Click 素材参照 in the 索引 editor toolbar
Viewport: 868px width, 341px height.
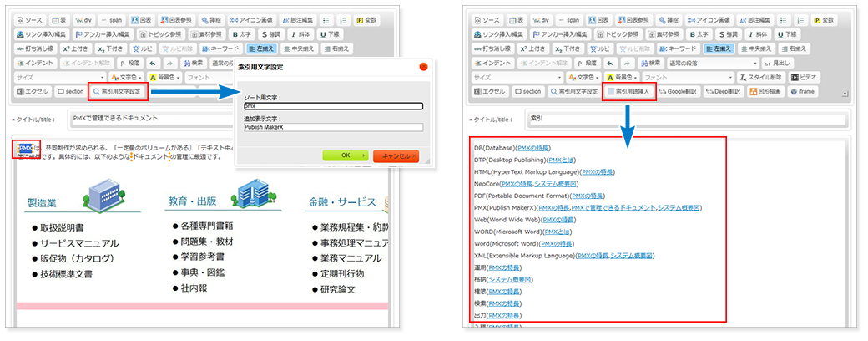664,34
